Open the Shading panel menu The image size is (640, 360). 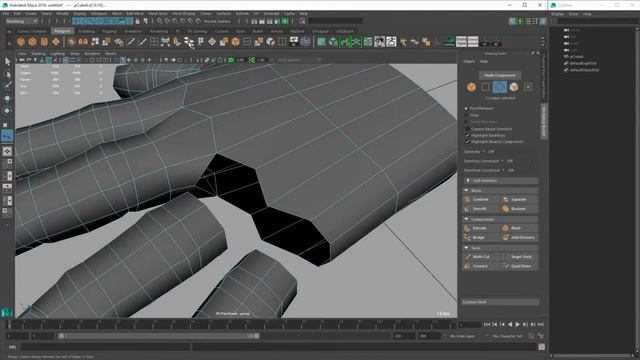tap(38, 53)
